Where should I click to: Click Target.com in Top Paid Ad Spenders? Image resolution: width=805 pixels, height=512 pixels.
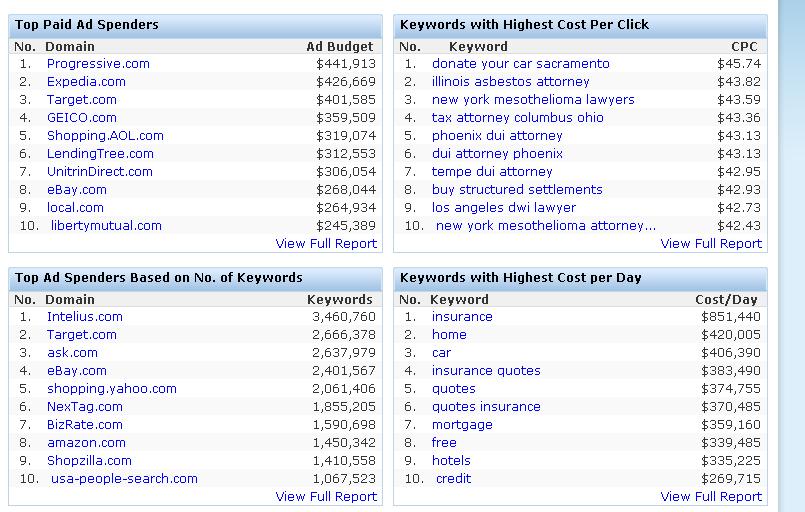pyautogui.click(x=82, y=100)
